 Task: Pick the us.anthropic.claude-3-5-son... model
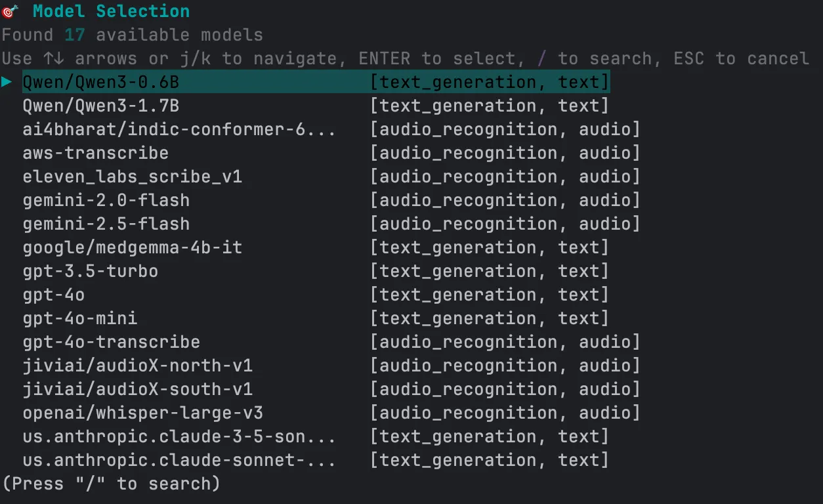click(x=316, y=436)
